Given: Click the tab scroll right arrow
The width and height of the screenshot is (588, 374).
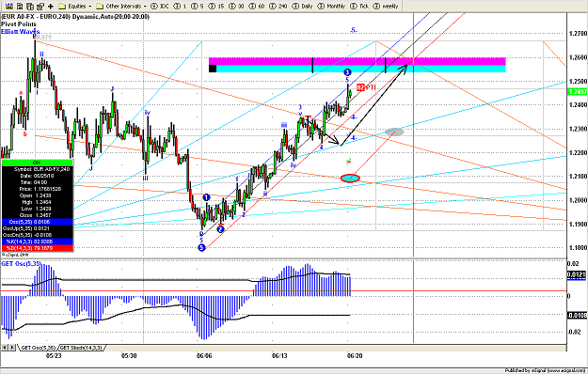Looking at the screenshot, I should coord(12,348).
